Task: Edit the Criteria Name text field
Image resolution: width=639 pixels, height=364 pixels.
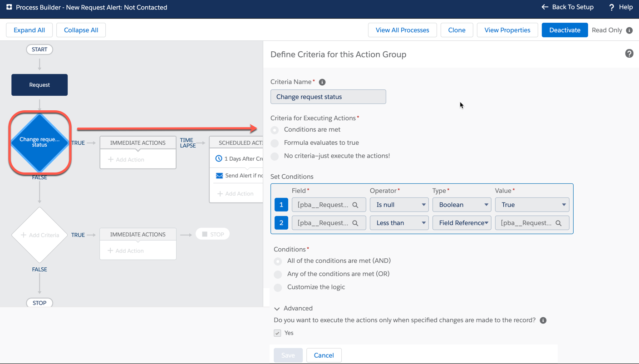Action: [x=328, y=97]
